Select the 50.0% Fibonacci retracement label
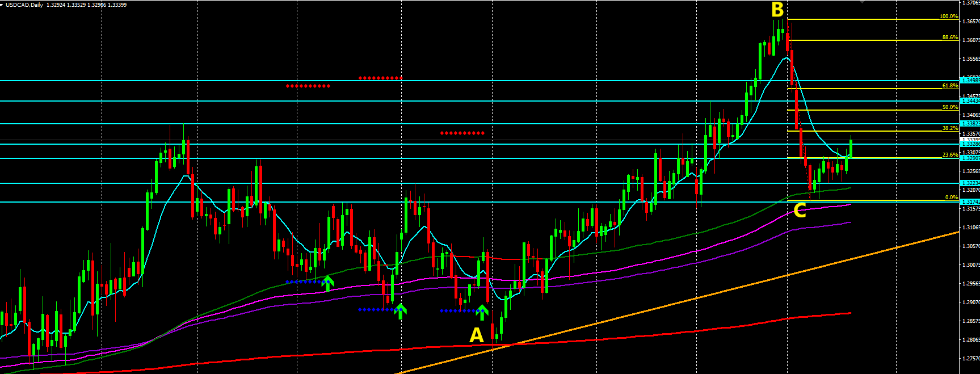The height and width of the screenshot is (374, 980). (949, 107)
